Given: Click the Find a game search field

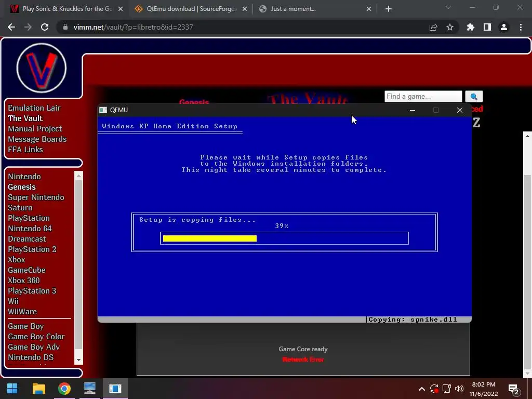Looking at the screenshot, I should tap(423, 96).
